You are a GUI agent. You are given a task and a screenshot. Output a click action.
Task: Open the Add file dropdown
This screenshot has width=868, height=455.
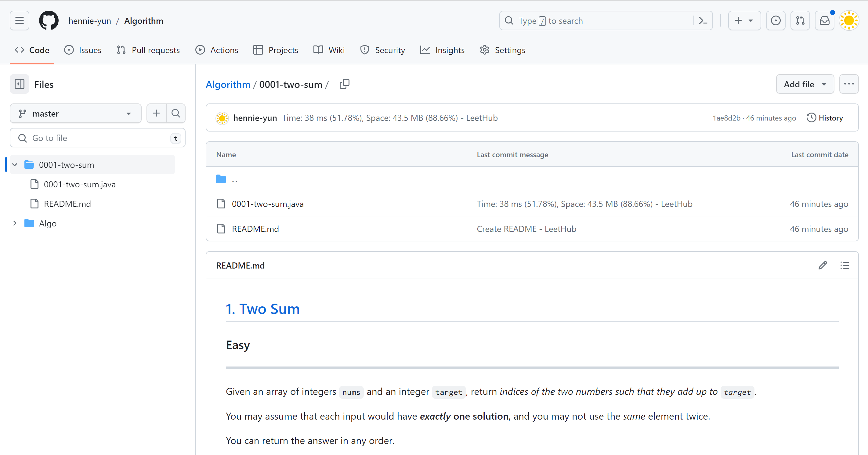pyautogui.click(x=805, y=84)
